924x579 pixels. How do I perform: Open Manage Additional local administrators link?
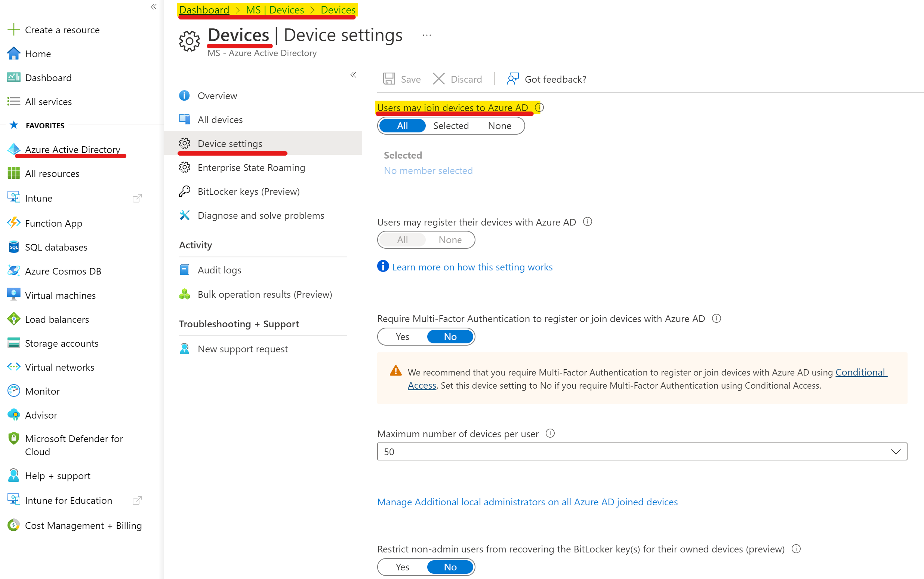pos(527,502)
